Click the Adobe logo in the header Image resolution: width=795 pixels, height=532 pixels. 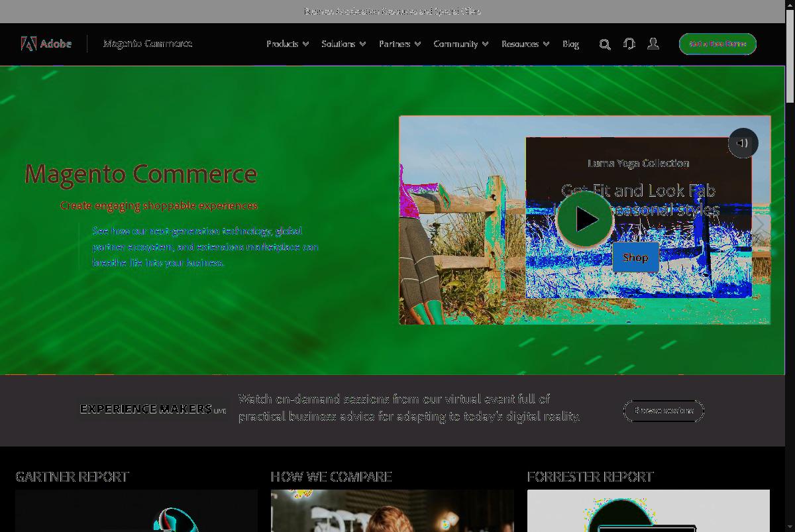point(46,44)
